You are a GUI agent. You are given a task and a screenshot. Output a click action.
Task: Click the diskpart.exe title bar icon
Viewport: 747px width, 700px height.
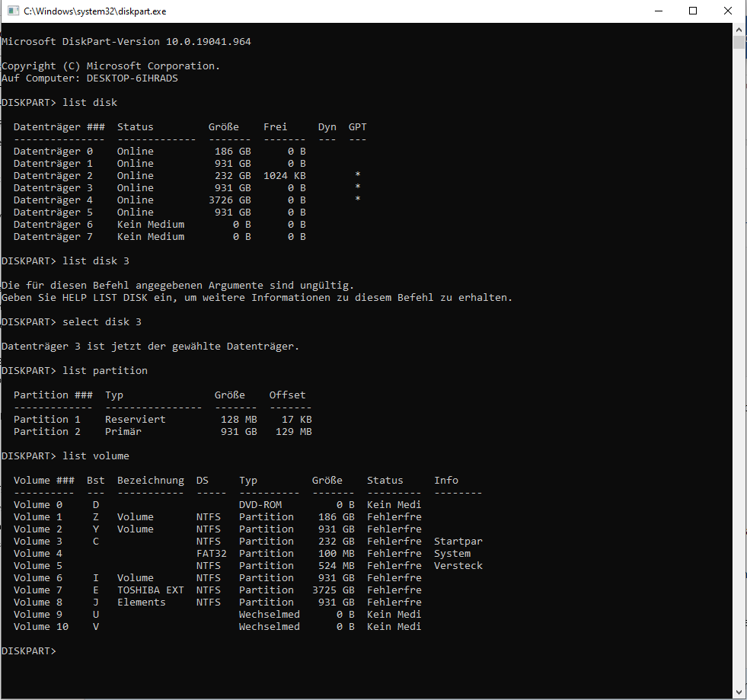click(x=13, y=11)
